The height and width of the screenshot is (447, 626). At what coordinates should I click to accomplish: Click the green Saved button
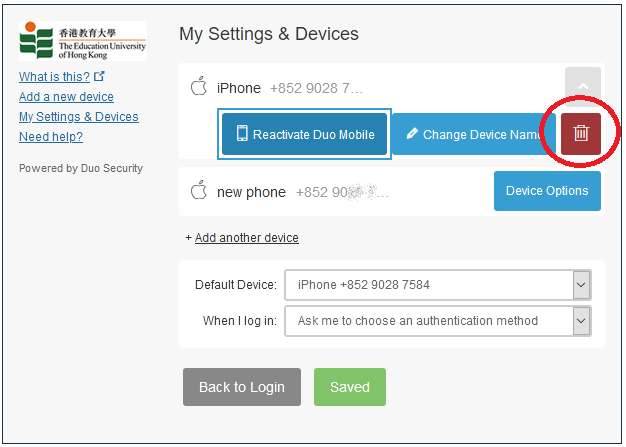(349, 387)
